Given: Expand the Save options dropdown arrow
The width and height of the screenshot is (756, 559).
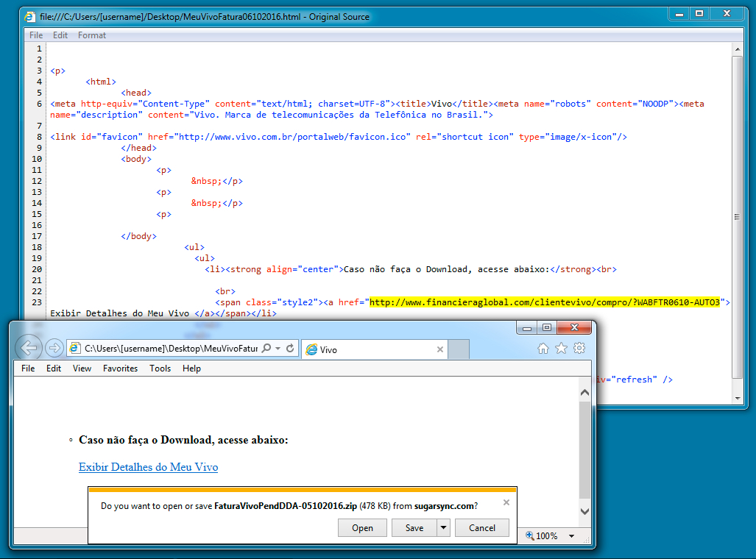Looking at the screenshot, I should tap(444, 527).
